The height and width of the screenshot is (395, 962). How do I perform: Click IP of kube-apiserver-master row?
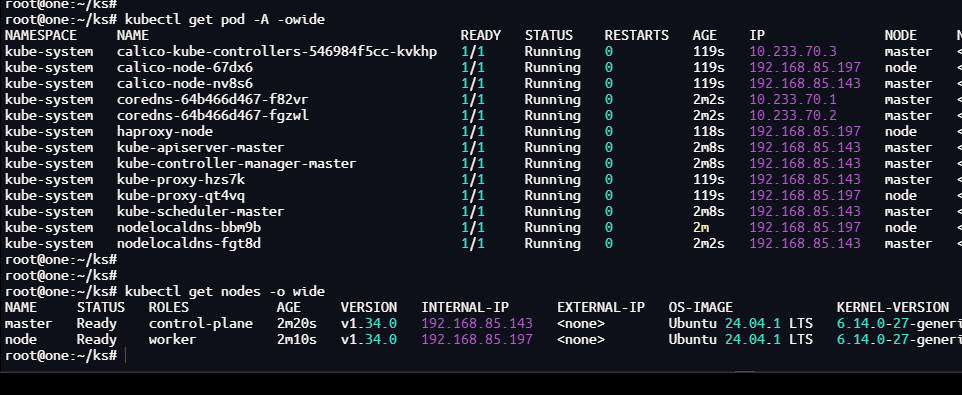(x=805, y=148)
